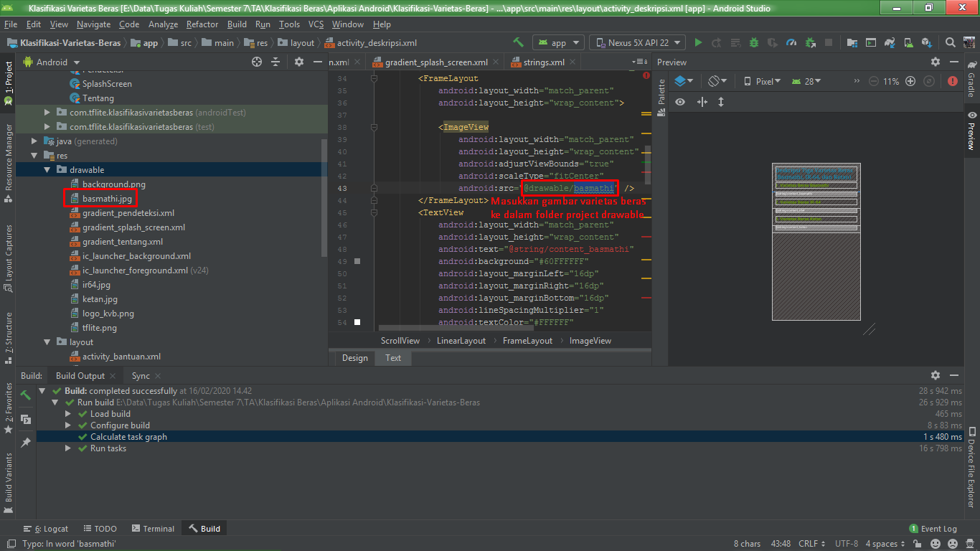Open the app run configuration dropdown

pos(558,43)
